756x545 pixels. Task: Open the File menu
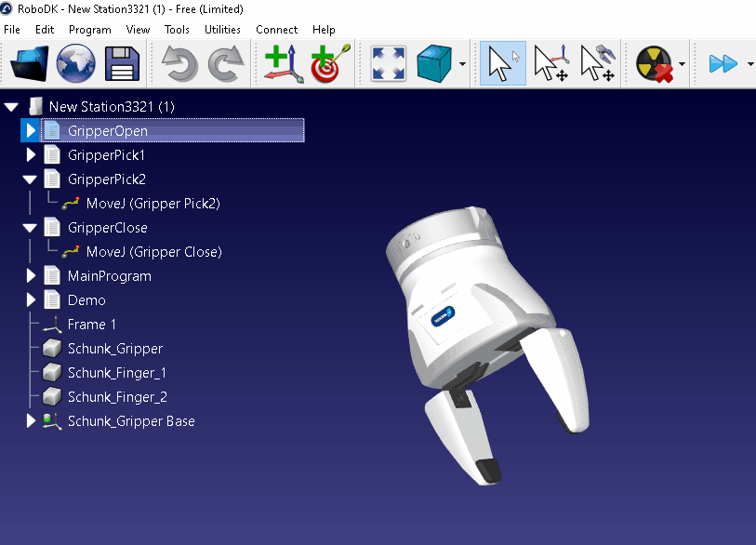(12, 30)
